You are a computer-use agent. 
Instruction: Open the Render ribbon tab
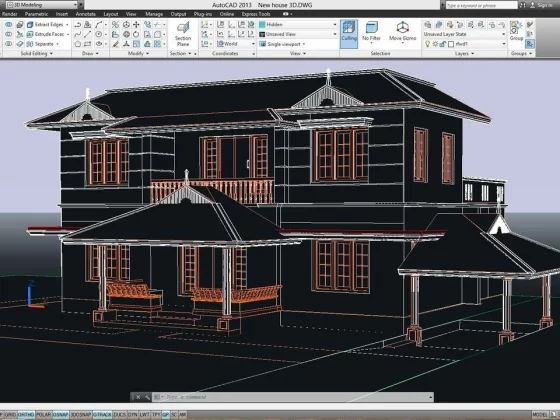pos(10,14)
